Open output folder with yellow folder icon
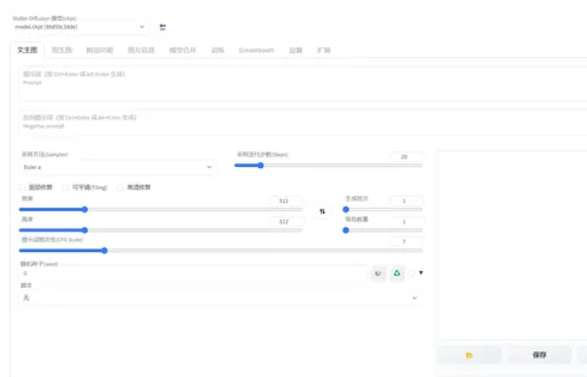This screenshot has height=377, width=587. point(469,355)
